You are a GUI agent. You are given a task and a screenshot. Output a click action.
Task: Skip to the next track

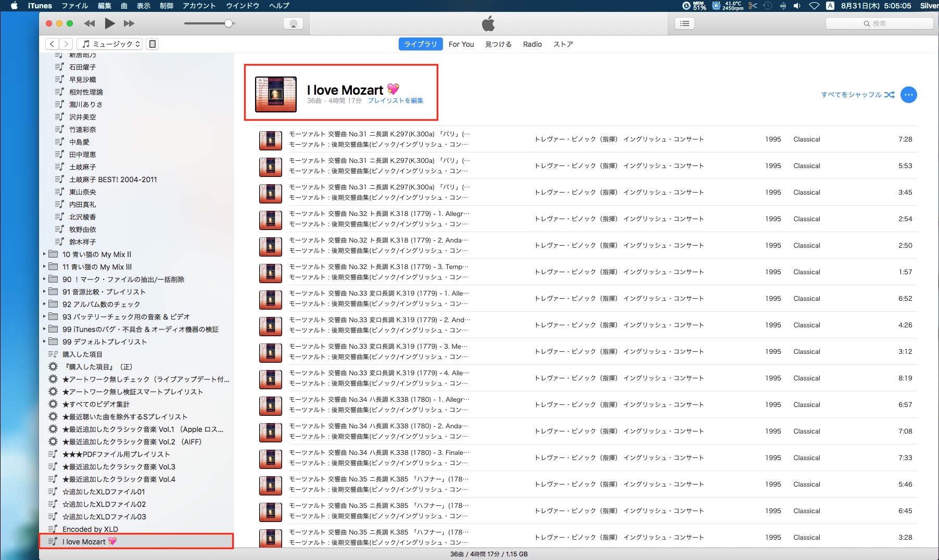[129, 23]
